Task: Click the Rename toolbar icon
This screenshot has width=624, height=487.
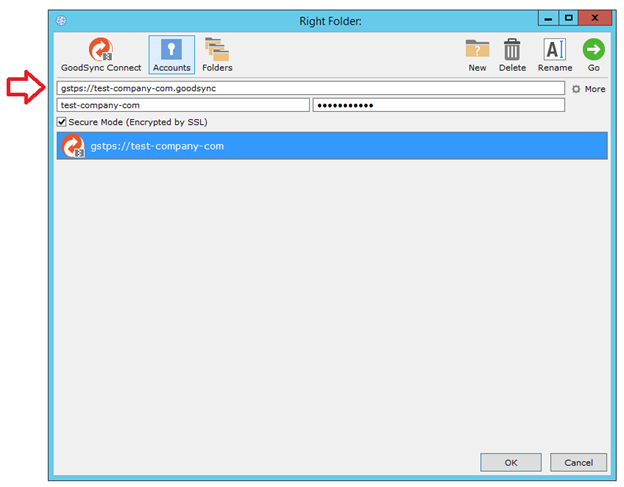Action: pyautogui.click(x=555, y=54)
